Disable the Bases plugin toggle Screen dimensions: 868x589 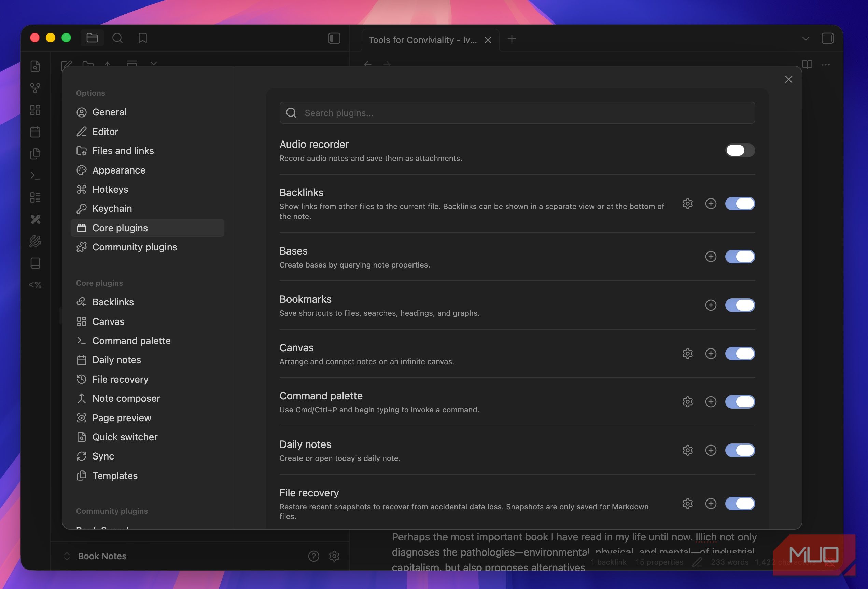pyautogui.click(x=740, y=256)
